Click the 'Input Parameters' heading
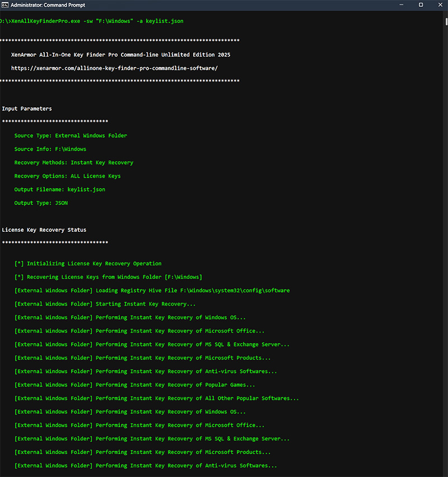Viewport: 448px width, 477px height. pyautogui.click(x=27, y=109)
